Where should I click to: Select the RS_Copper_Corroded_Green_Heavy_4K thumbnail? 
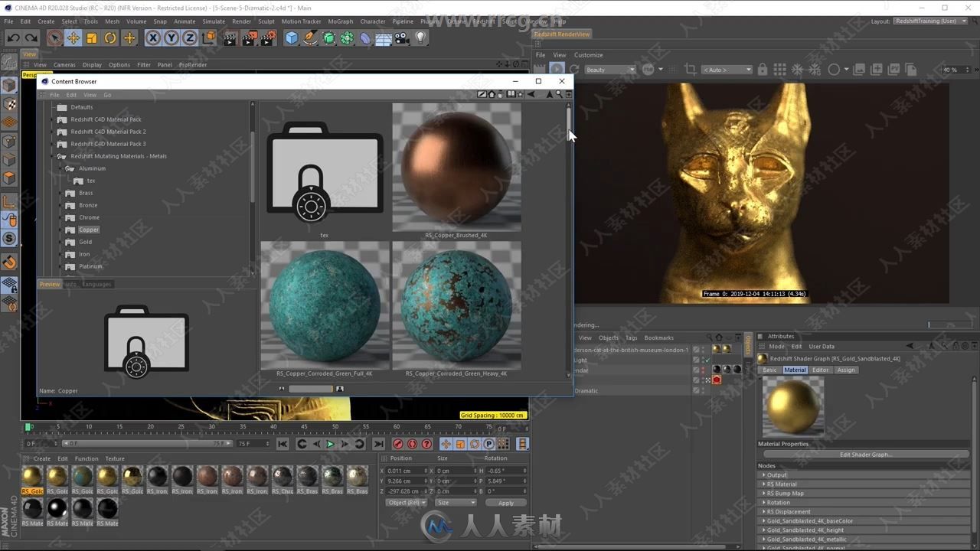[456, 305]
